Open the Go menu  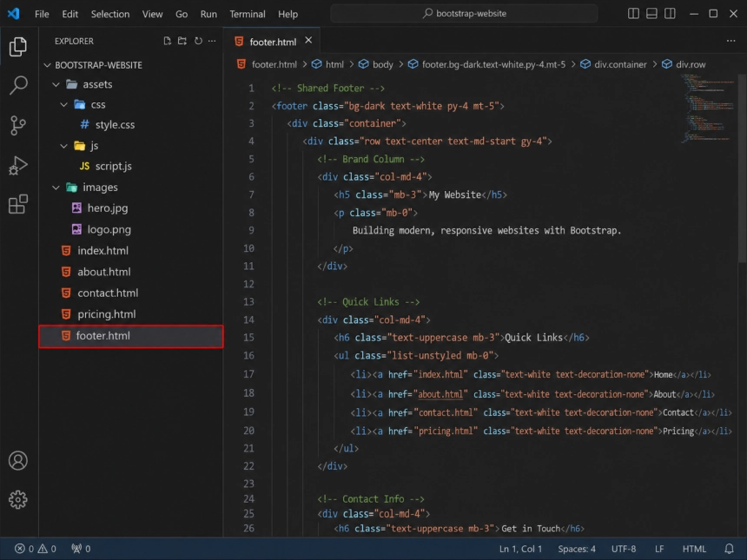point(182,14)
